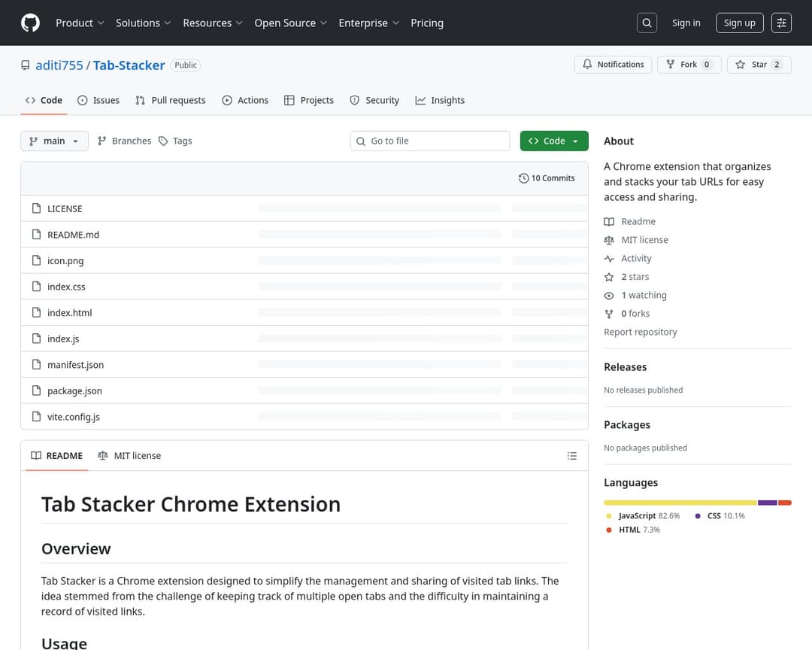Open the green Code dropdown
The height and width of the screenshot is (650, 812).
point(554,141)
